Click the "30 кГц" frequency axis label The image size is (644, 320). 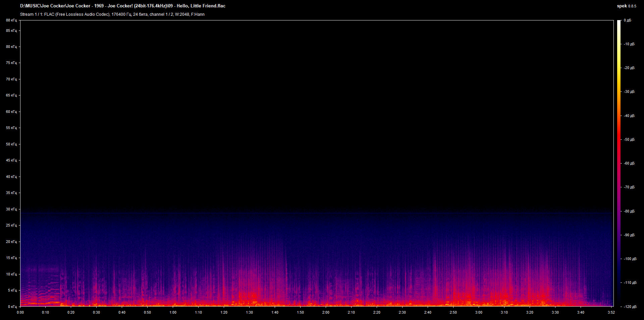coord(11,209)
